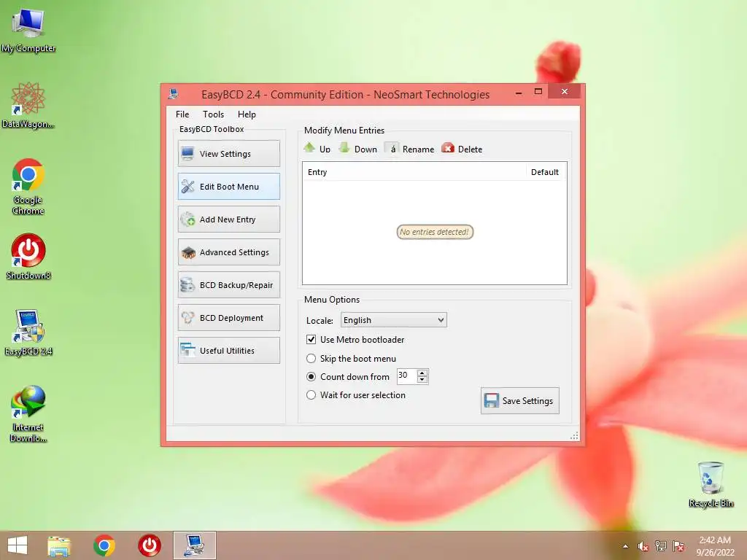Open Shutdown8 from the taskbar
Screen dimensions: 747x560
pyautogui.click(x=150, y=545)
